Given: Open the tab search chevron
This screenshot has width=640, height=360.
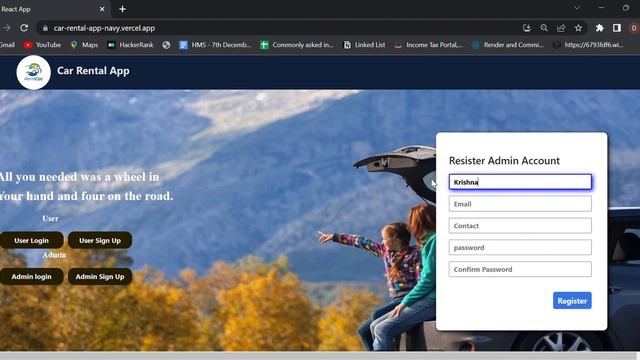Looking at the screenshot, I should point(577,8).
